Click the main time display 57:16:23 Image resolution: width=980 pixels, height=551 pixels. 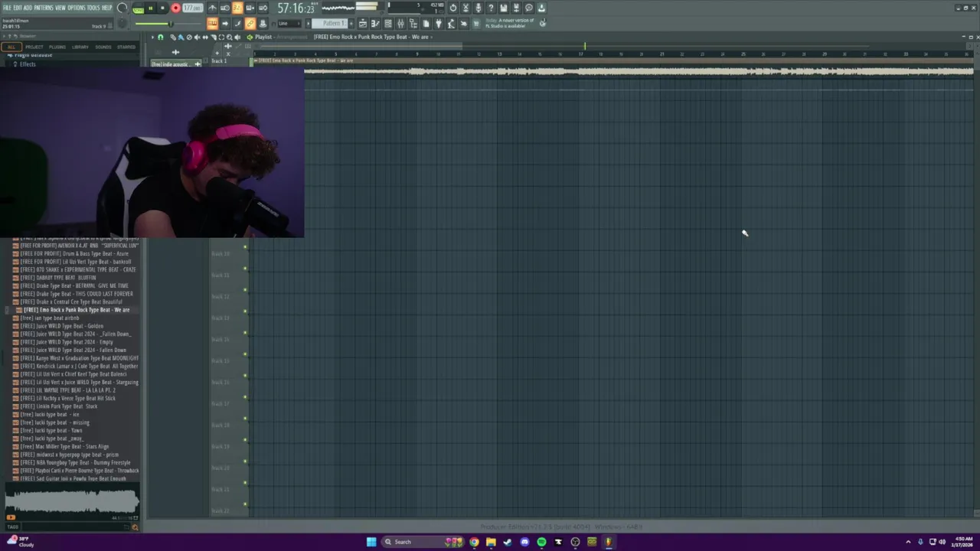click(x=296, y=8)
